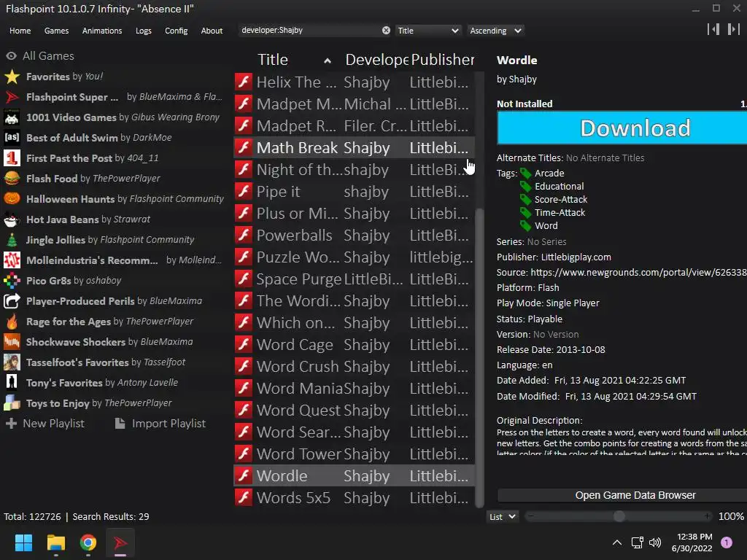
Task: Click the Score-Attack tag
Action: point(561,200)
